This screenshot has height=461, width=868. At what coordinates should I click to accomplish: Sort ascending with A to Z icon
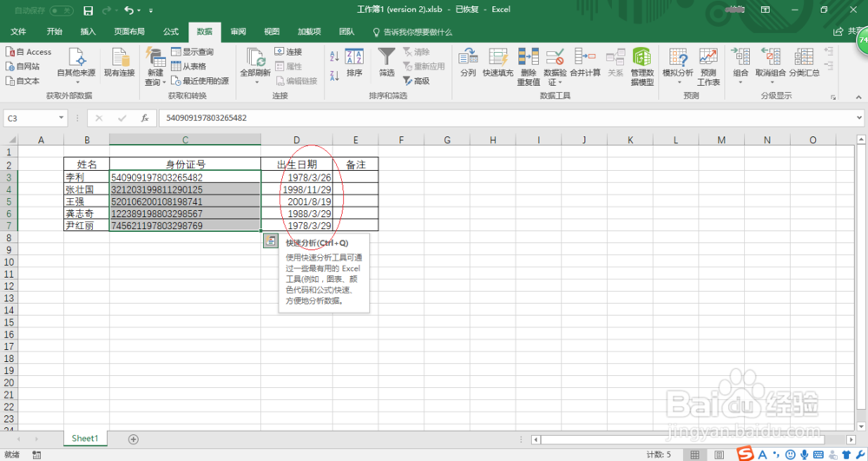(334, 56)
